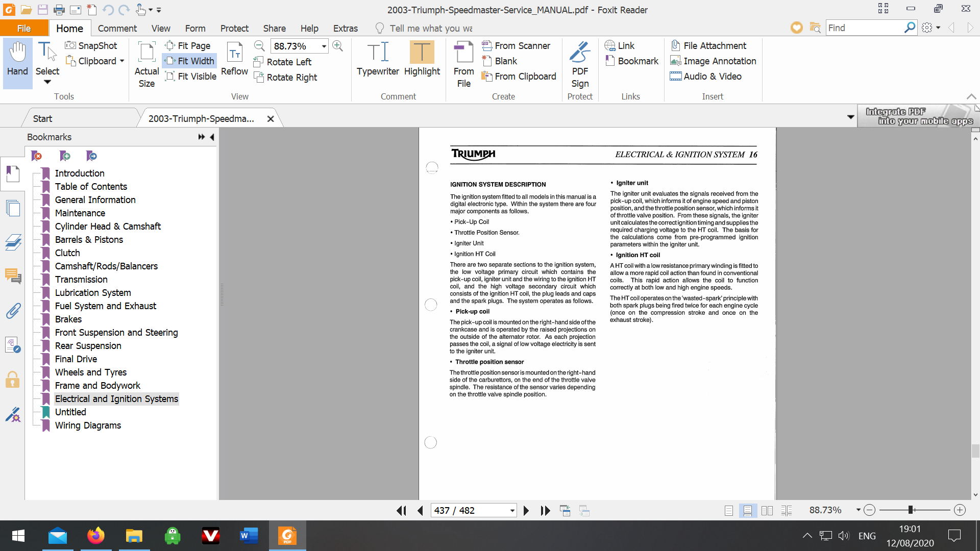Choose Fit Page view
Image resolution: width=980 pixels, height=551 pixels.
[x=188, y=45]
